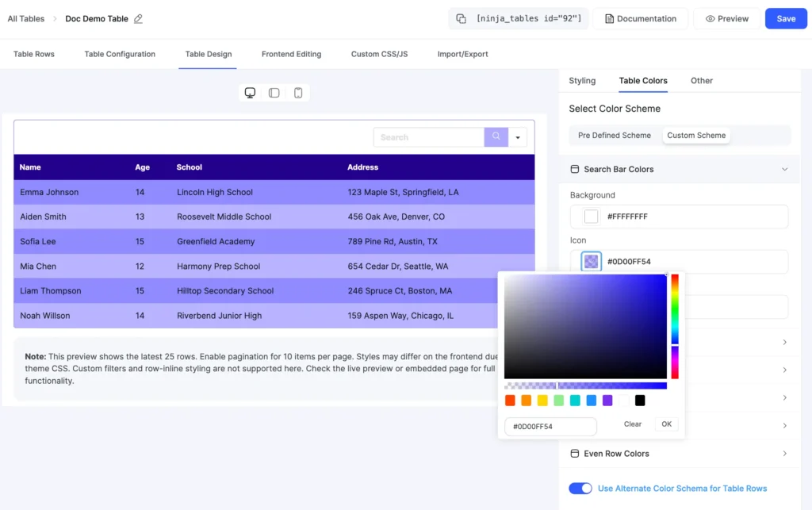Click the Icon hex value #0D00FF54 field

(x=679, y=262)
